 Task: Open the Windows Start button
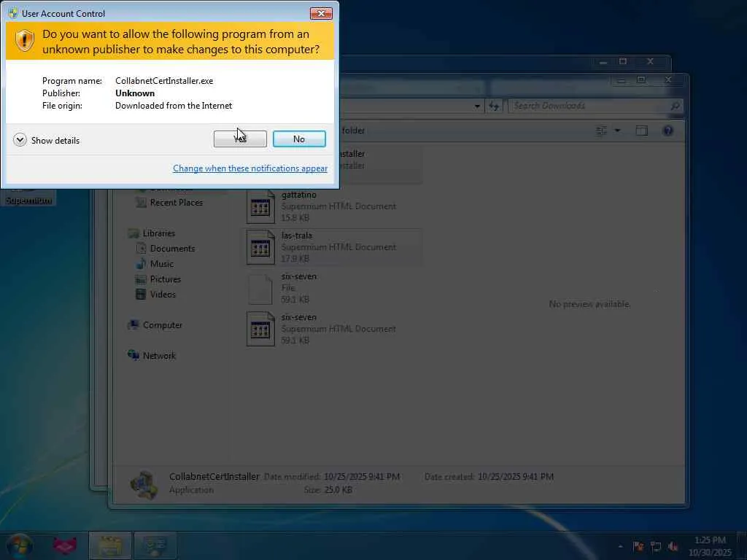click(x=20, y=545)
